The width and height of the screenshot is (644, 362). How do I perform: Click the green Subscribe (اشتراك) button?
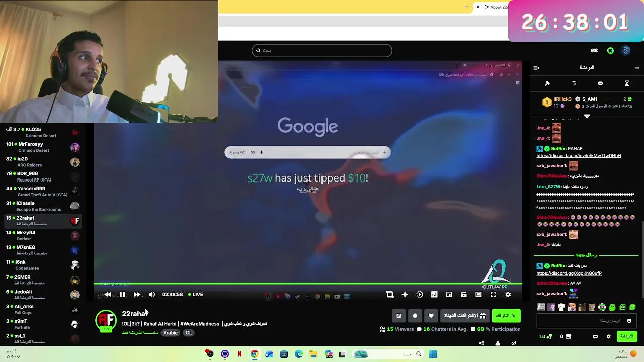tap(506, 316)
